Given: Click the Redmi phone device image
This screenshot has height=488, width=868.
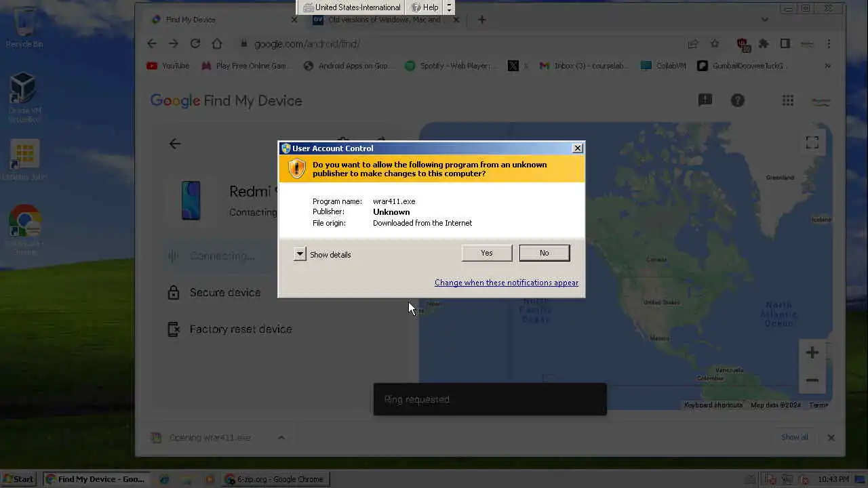Looking at the screenshot, I should (x=191, y=201).
